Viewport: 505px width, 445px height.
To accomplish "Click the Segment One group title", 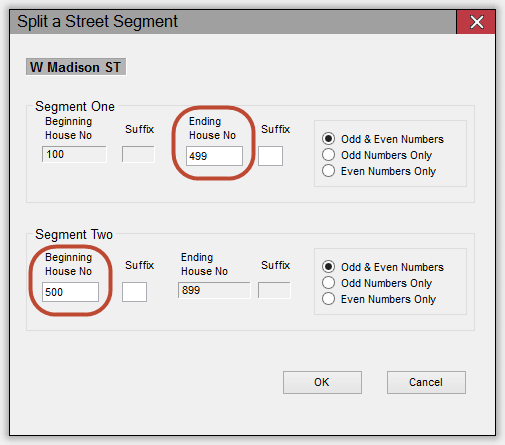I will pyautogui.click(x=75, y=107).
